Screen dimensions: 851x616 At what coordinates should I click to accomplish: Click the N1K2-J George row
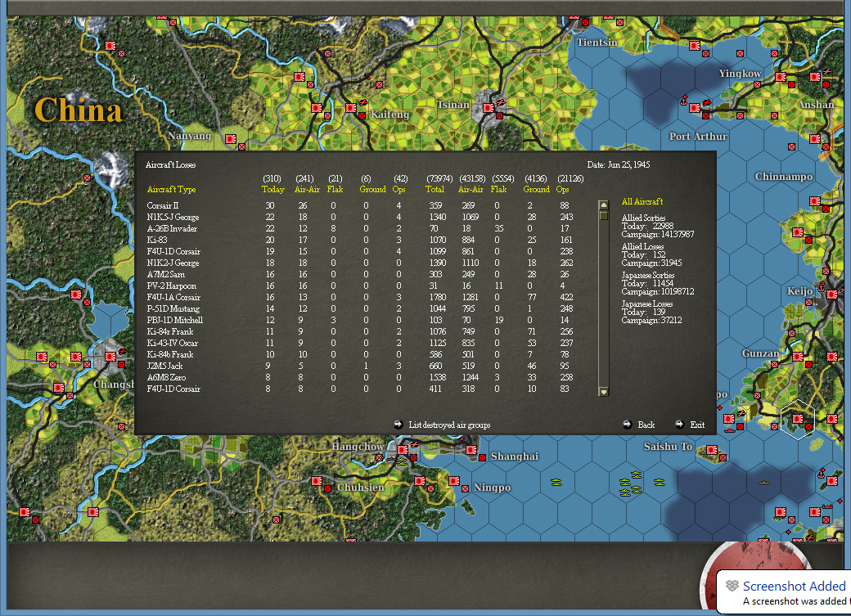(x=358, y=263)
